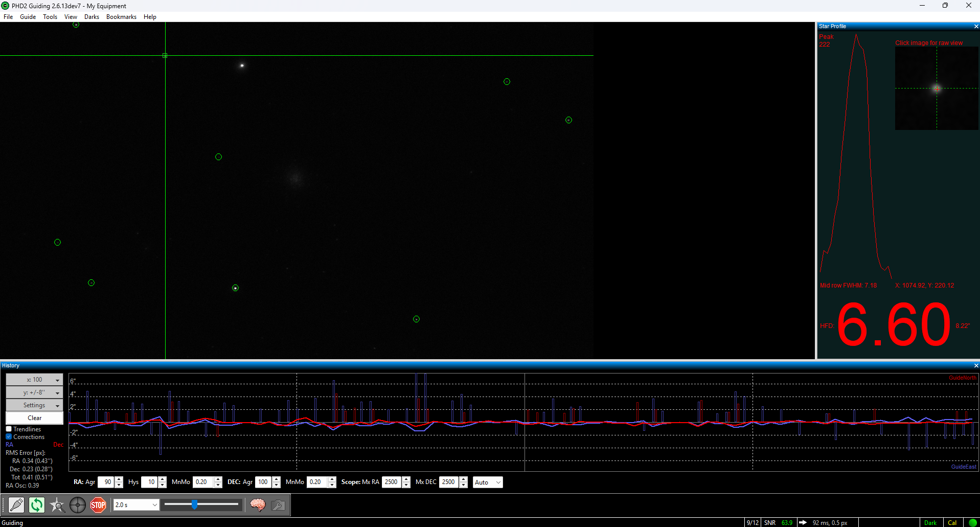Stop capturing with the STOP icon
980x527 pixels.
pos(98,505)
